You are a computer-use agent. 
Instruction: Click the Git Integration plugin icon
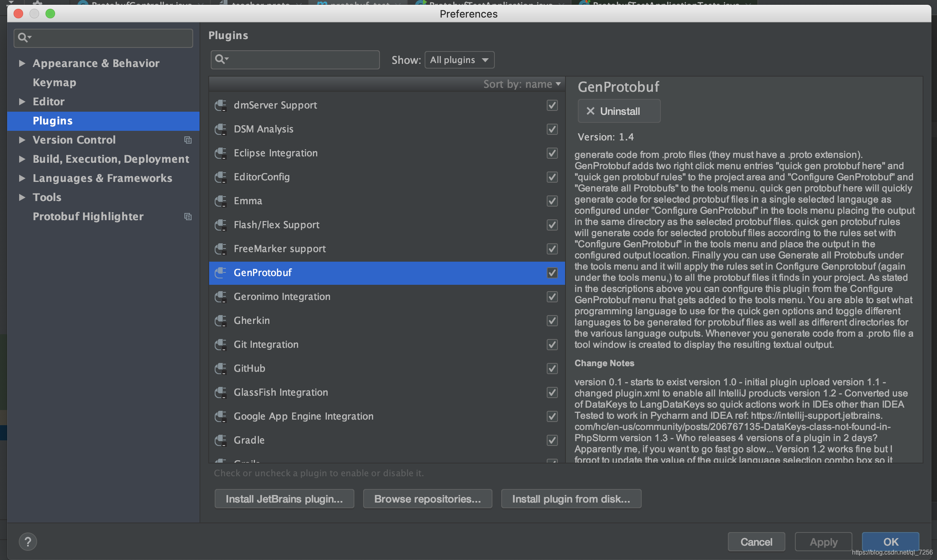tap(221, 345)
